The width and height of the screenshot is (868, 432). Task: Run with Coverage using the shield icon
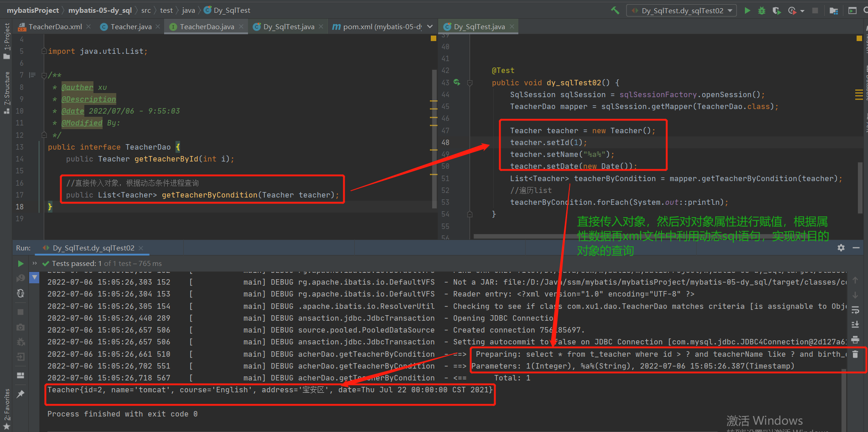(x=776, y=10)
